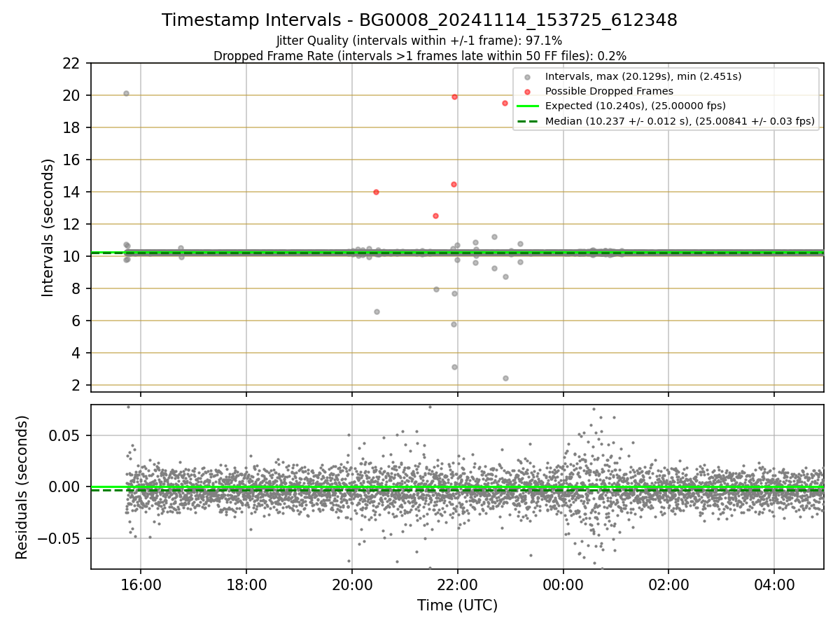Screen dimensions: 840x630
Task: Click legend entry 'Possible Dropped Frames'
Action: coord(609,91)
